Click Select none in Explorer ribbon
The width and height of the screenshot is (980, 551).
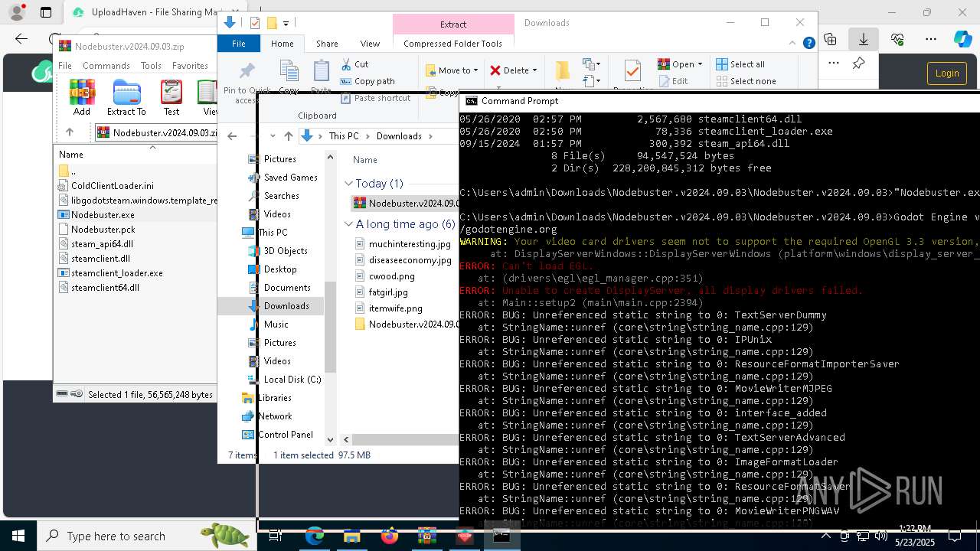[x=746, y=81]
